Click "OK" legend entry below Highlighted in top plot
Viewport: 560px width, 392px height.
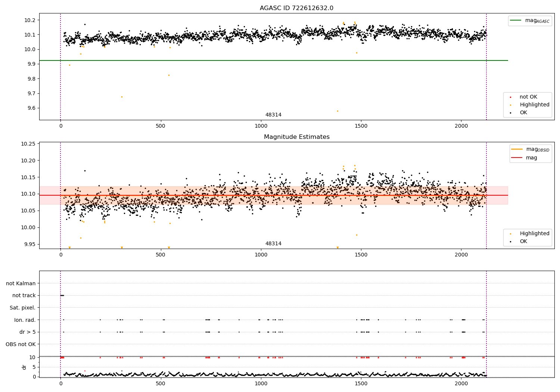523,113
